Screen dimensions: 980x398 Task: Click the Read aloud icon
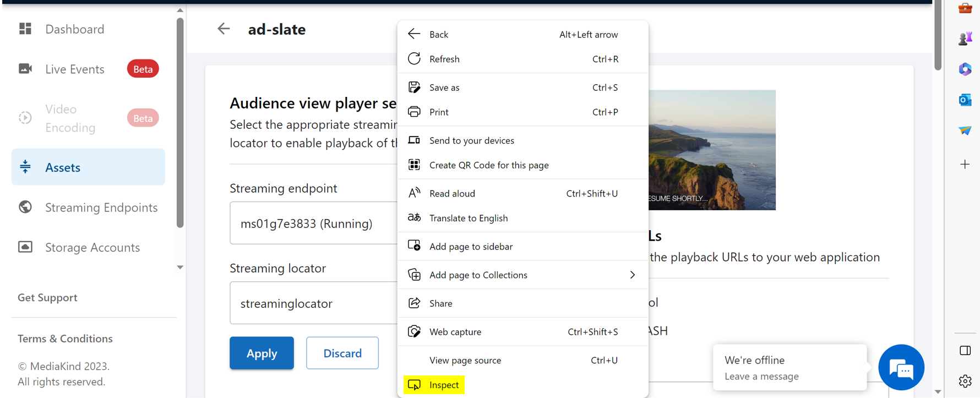point(414,193)
